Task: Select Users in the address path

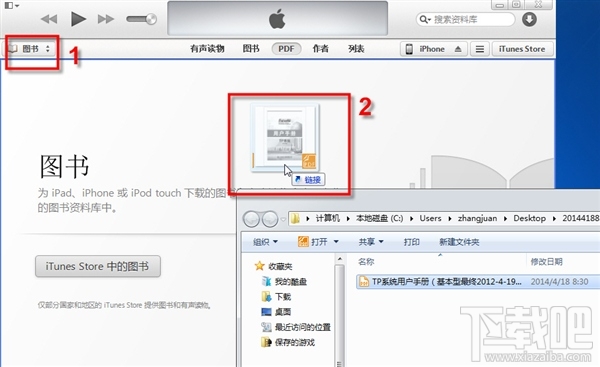Action: (430, 218)
